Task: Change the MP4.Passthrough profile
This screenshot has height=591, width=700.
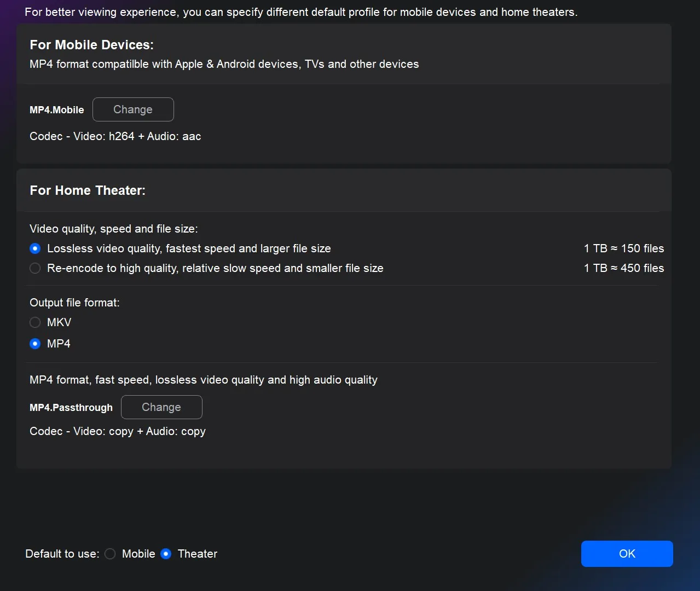Action: (x=161, y=407)
